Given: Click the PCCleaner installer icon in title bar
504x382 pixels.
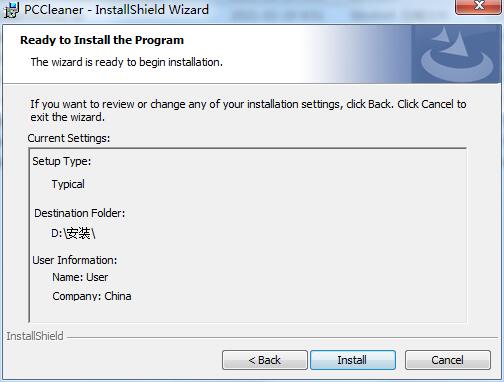Looking at the screenshot, I should (x=11, y=10).
